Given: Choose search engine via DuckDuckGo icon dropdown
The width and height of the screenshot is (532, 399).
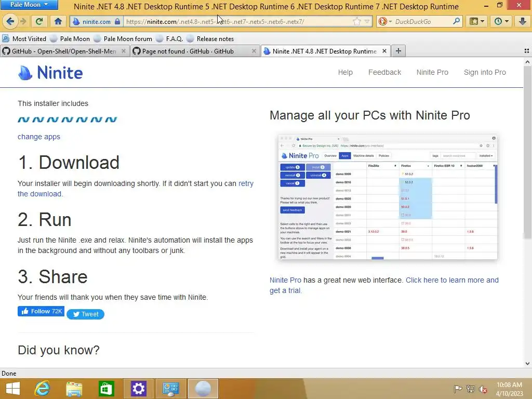Looking at the screenshot, I should tap(385, 22).
